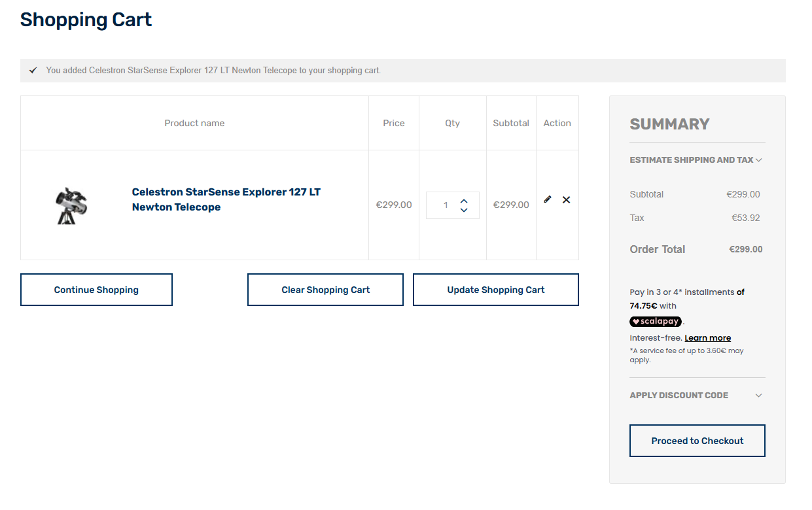Expand Estimate Shipping and Tax section
The image size is (812, 510).
click(x=697, y=160)
